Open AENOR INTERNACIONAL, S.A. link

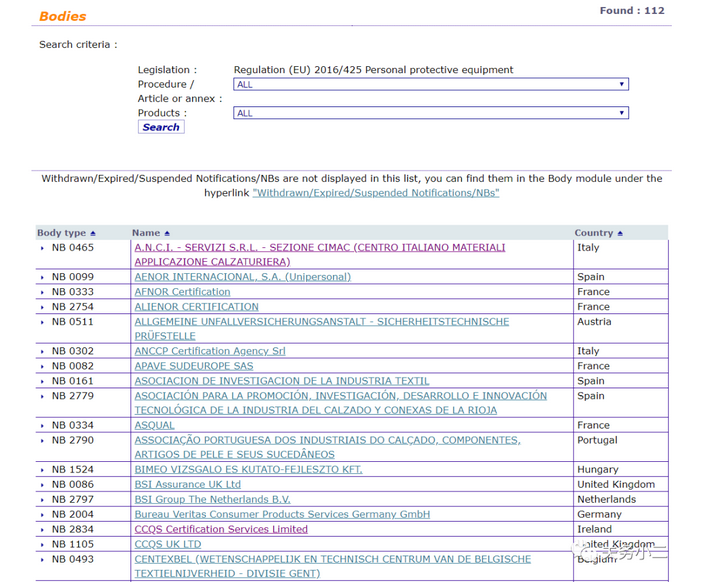pyautogui.click(x=242, y=277)
